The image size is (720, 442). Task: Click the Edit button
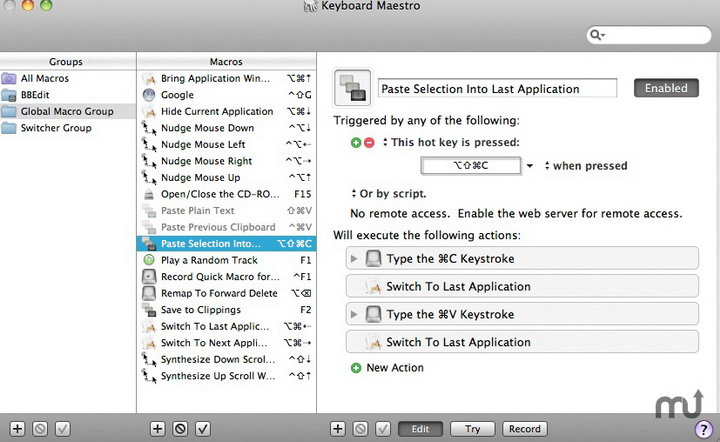pyautogui.click(x=420, y=429)
